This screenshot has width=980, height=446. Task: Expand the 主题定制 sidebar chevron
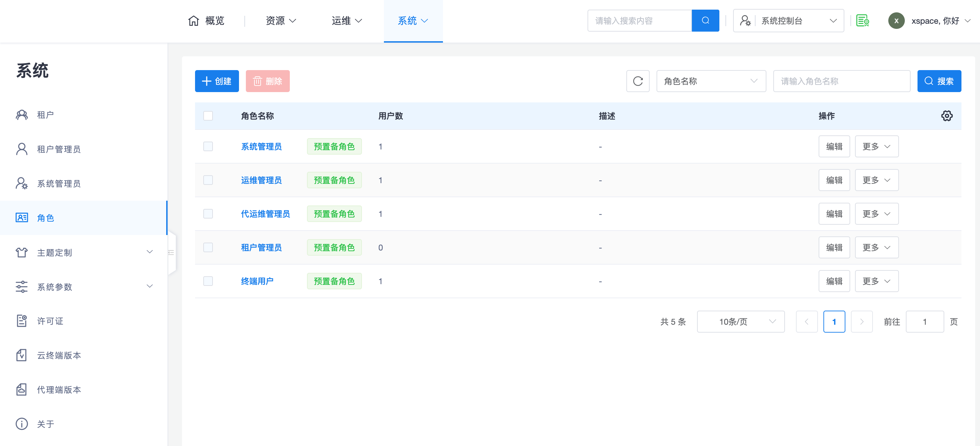(x=150, y=252)
